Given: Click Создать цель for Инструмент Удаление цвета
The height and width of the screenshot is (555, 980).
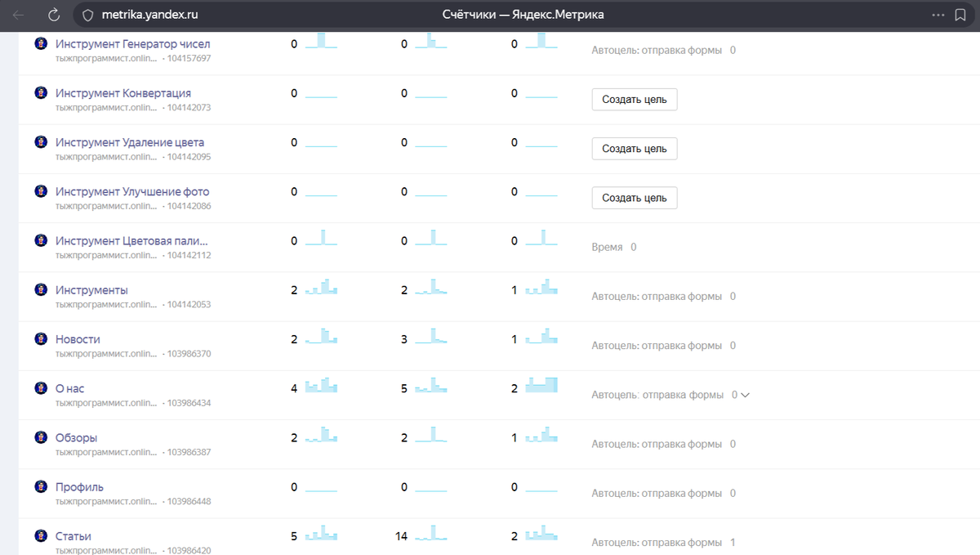Looking at the screenshot, I should click(x=635, y=149).
